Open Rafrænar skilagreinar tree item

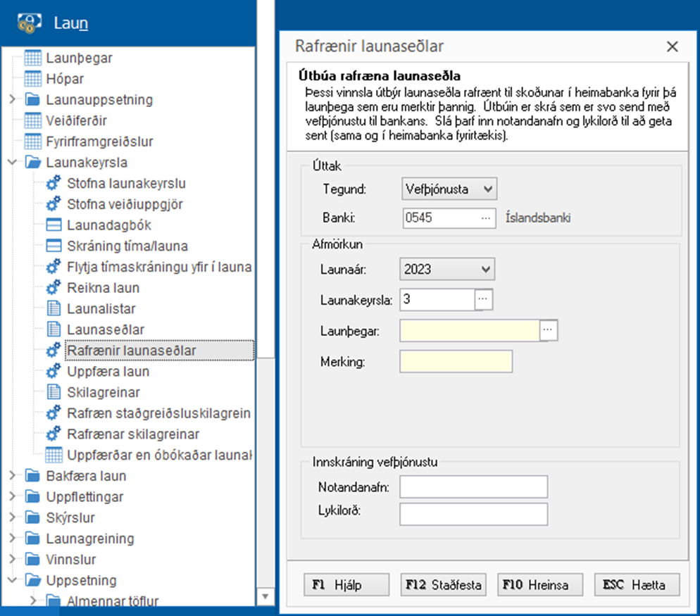click(x=132, y=434)
